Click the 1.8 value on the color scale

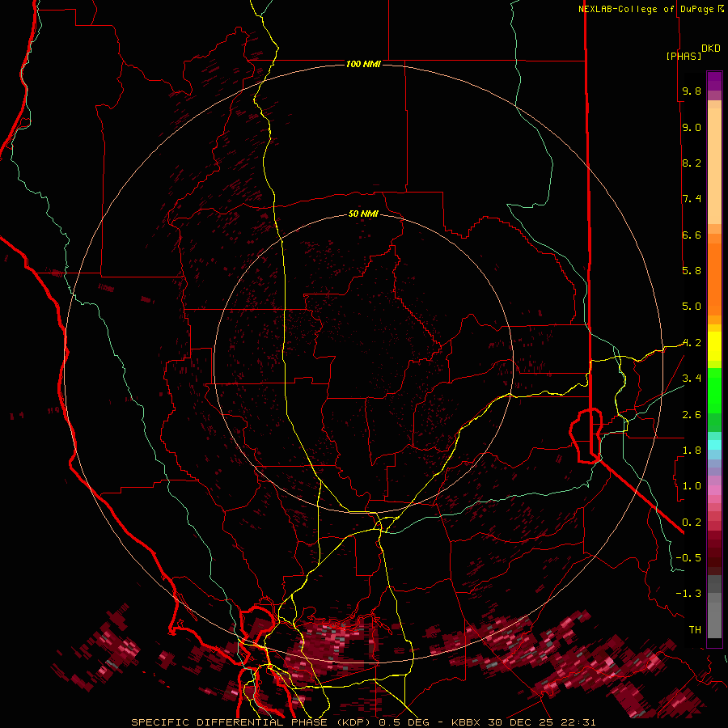[x=692, y=451]
